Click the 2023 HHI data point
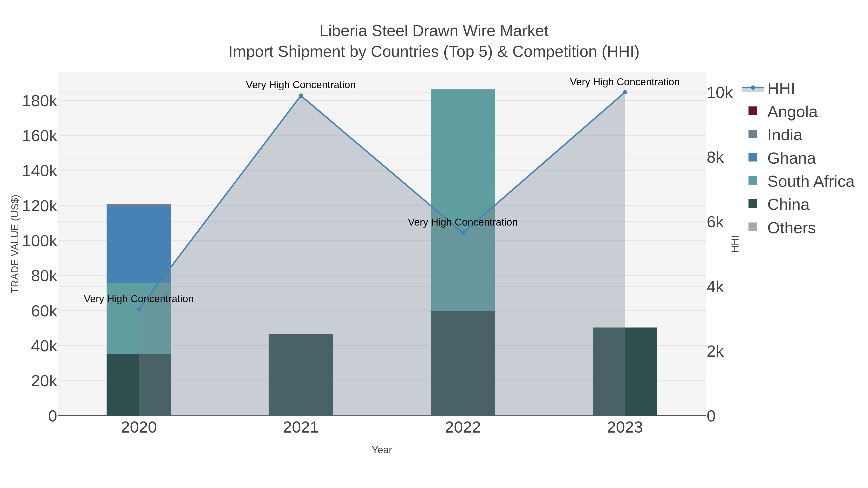The image size is (868, 488). [625, 92]
